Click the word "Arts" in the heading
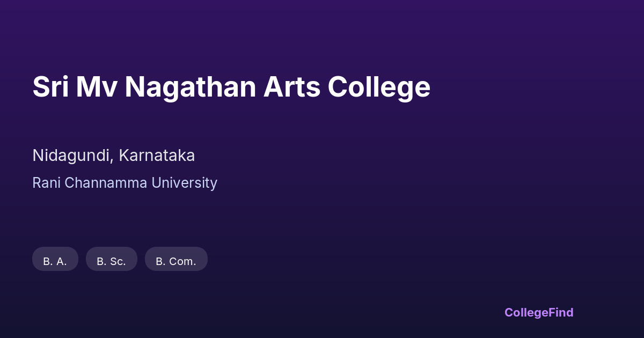The width and height of the screenshot is (644, 338). coord(291,87)
